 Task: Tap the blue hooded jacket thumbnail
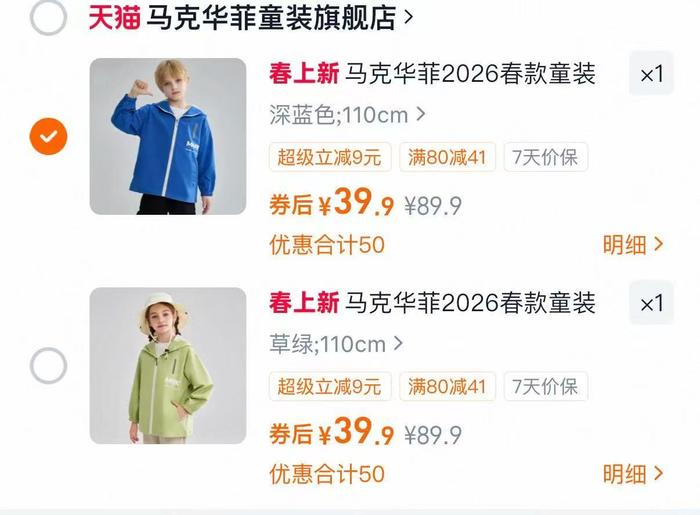(x=168, y=136)
